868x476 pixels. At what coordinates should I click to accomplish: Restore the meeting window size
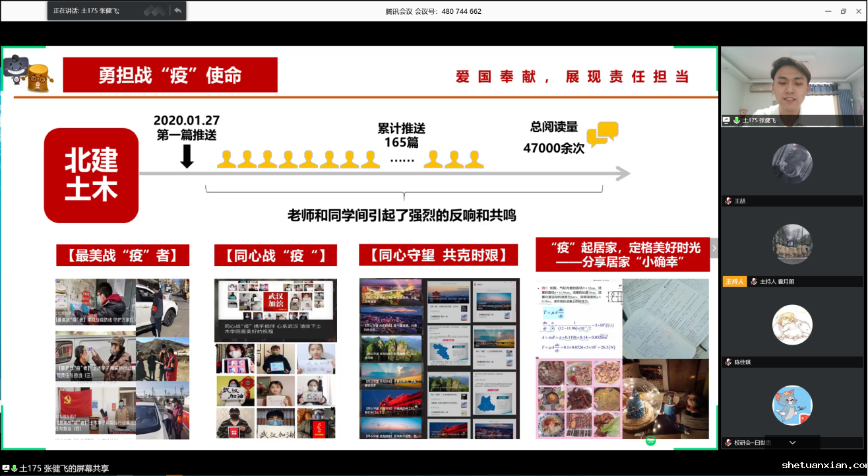pyautogui.click(x=843, y=11)
